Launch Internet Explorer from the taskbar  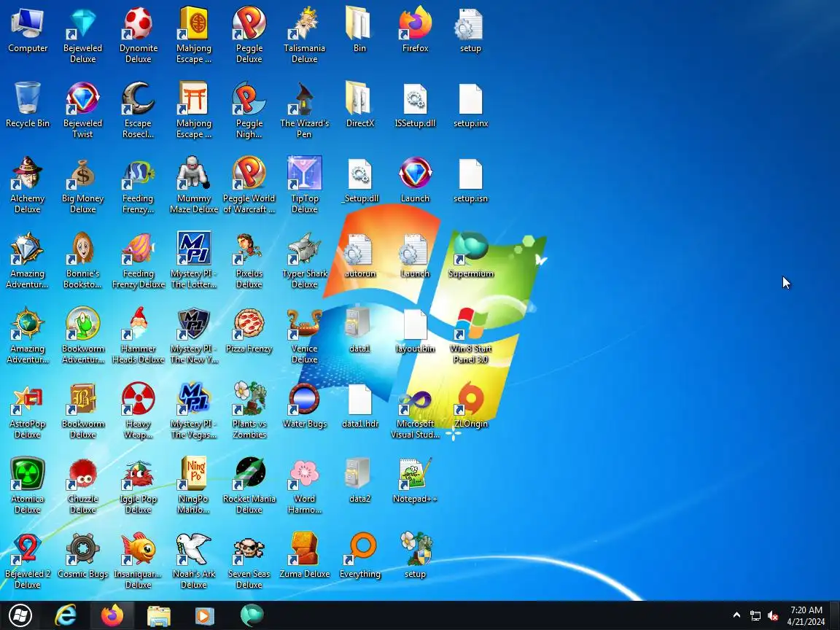[66, 615]
